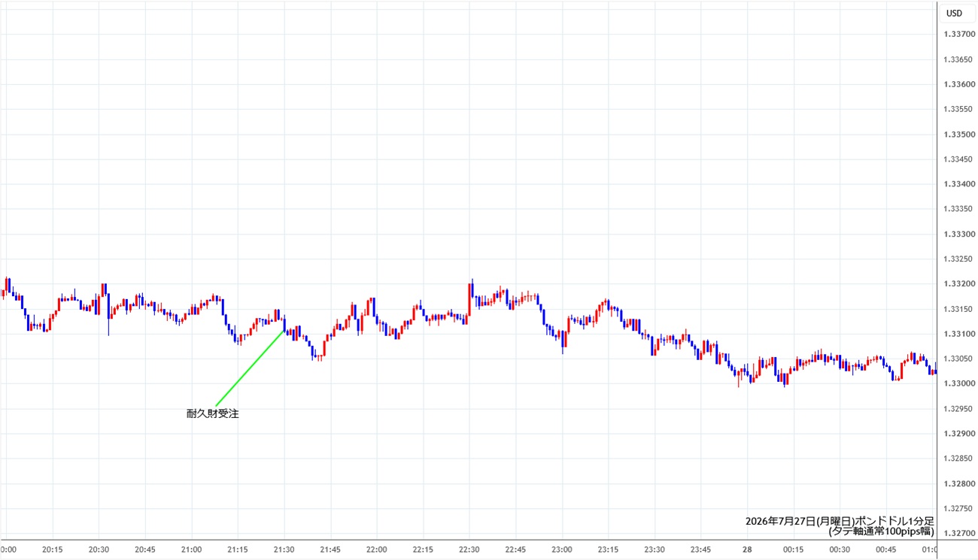978x560 pixels.
Task: Click the 1.33400 price axis label
Action: pyautogui.click(x=958, y=184)
